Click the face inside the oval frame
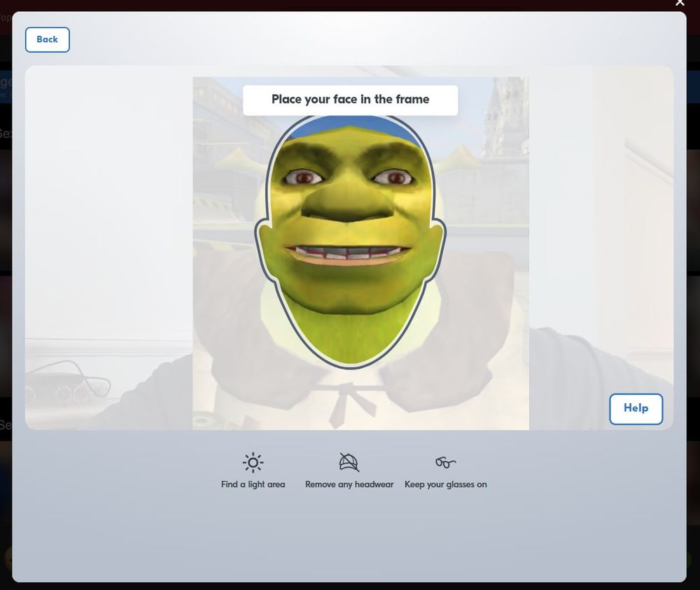700x590 pixels. point(350,241)
